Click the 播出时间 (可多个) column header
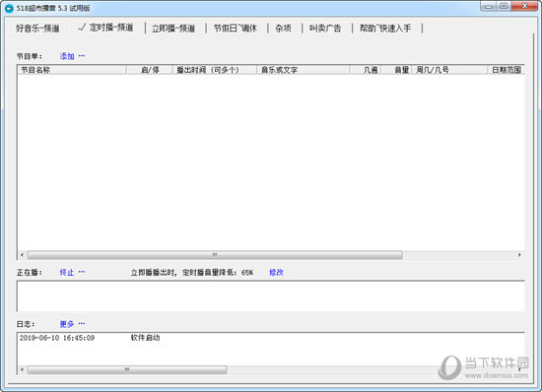The width and height of the screenshot is (542, 392). (215, 70)
